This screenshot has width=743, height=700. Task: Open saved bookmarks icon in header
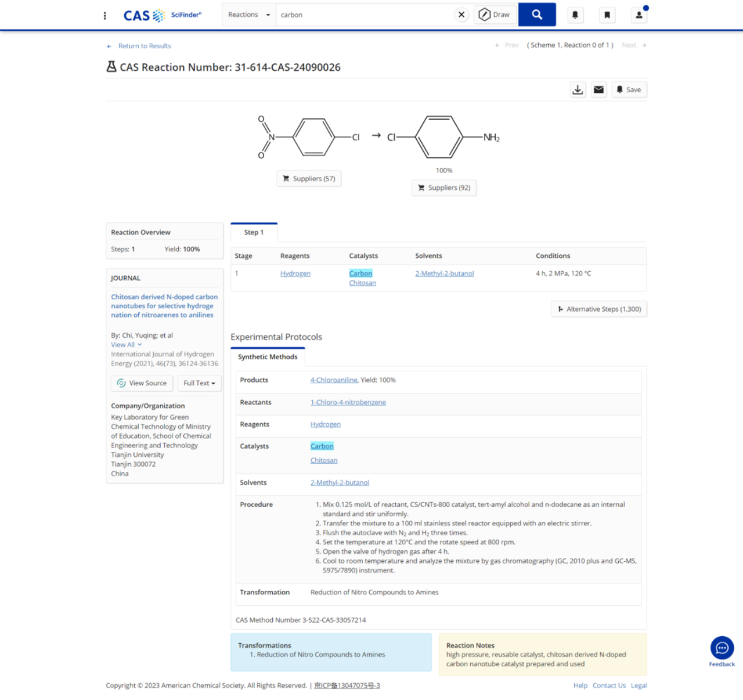pyautogui.click(x=607, y=15)
